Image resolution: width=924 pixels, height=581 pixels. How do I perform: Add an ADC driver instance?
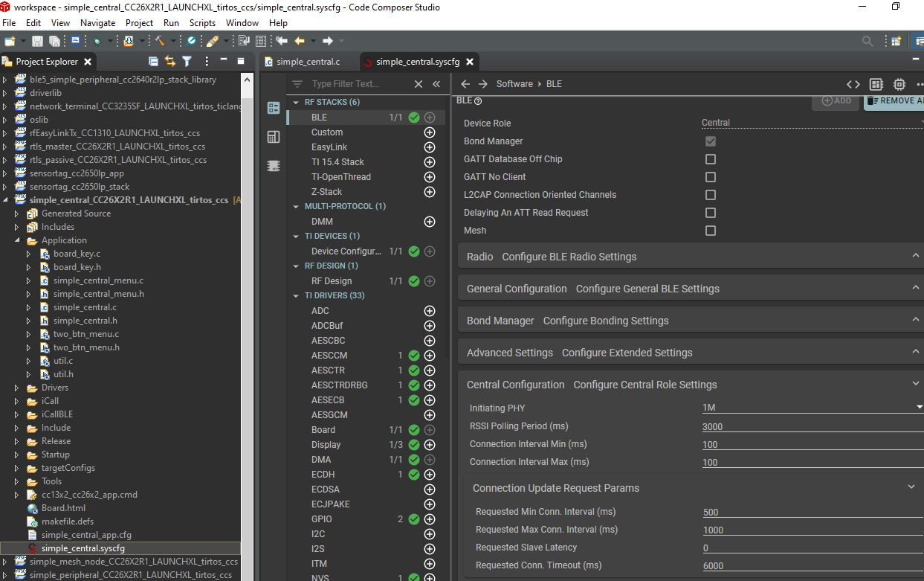(429, 311)
